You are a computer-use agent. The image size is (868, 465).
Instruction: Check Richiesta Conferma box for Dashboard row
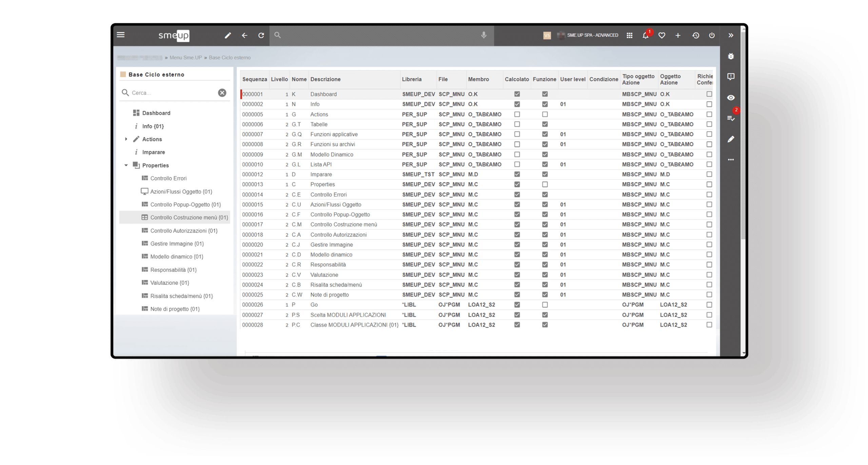click(x=709, y=94)
